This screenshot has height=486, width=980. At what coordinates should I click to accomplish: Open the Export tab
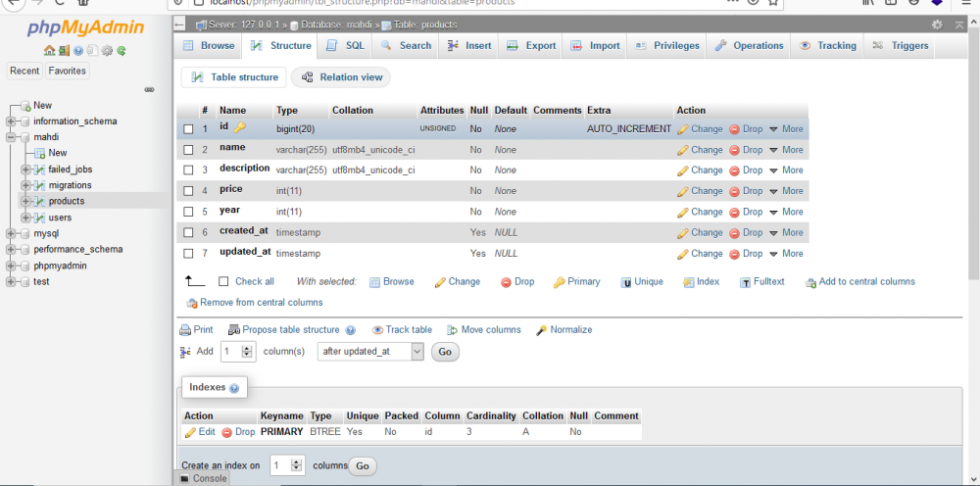pyautogui.click(x=531, y=46)
